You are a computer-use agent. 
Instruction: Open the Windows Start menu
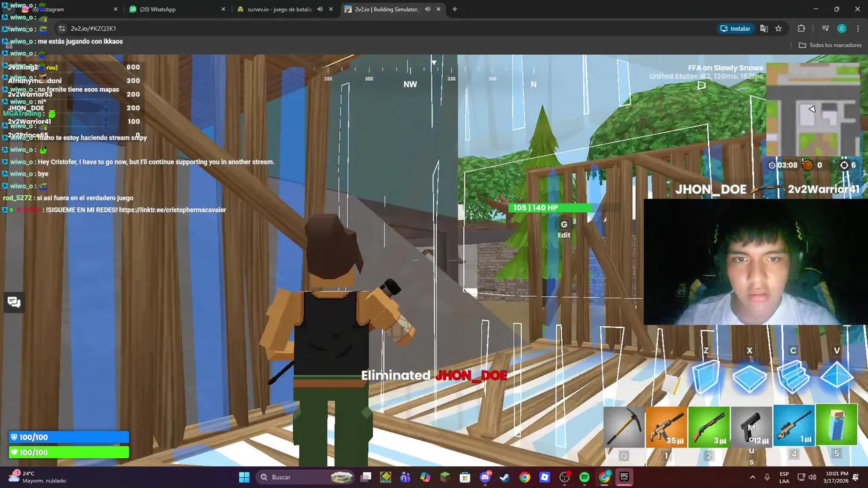pos(244,477)
